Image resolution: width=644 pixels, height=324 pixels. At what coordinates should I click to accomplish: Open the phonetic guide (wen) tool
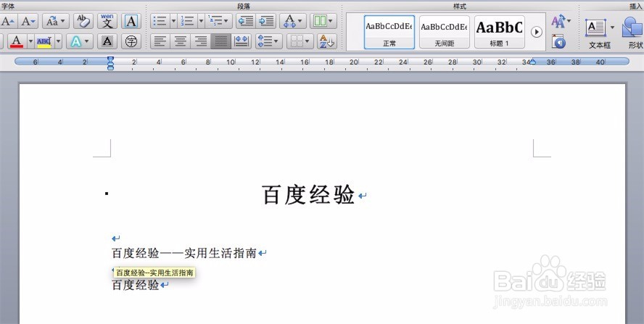tap(107, 21)
